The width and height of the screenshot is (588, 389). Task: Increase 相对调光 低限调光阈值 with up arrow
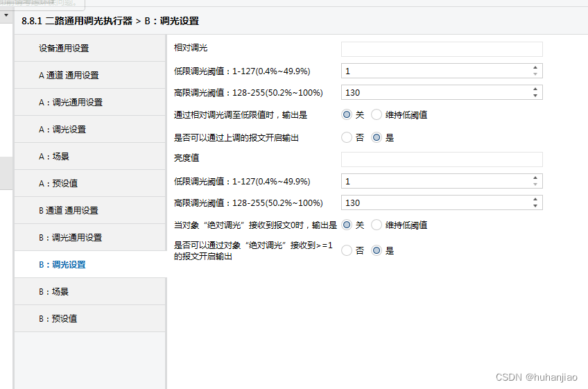pos(535,68)
